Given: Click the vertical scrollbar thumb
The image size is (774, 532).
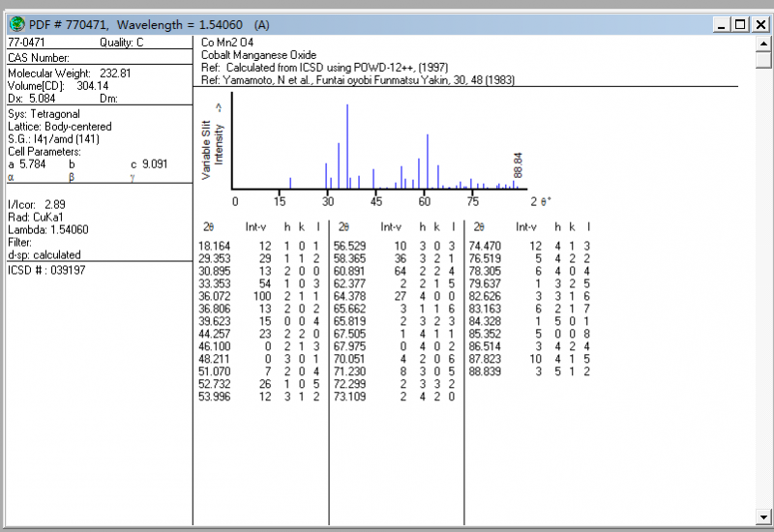Looking at the screenshot, I should point(763,60).
